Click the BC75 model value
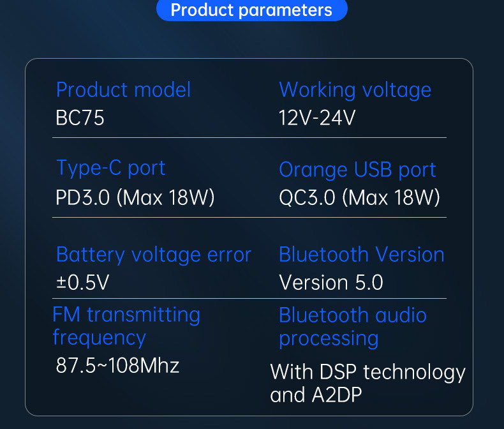This screenshot has height=429, width=504. coord(80,117)
